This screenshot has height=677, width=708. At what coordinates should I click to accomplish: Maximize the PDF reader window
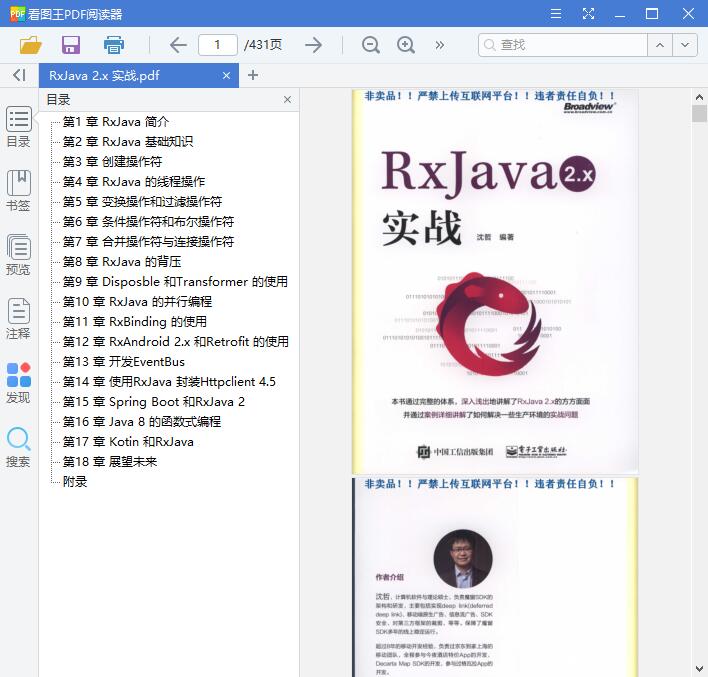[652, 14]
